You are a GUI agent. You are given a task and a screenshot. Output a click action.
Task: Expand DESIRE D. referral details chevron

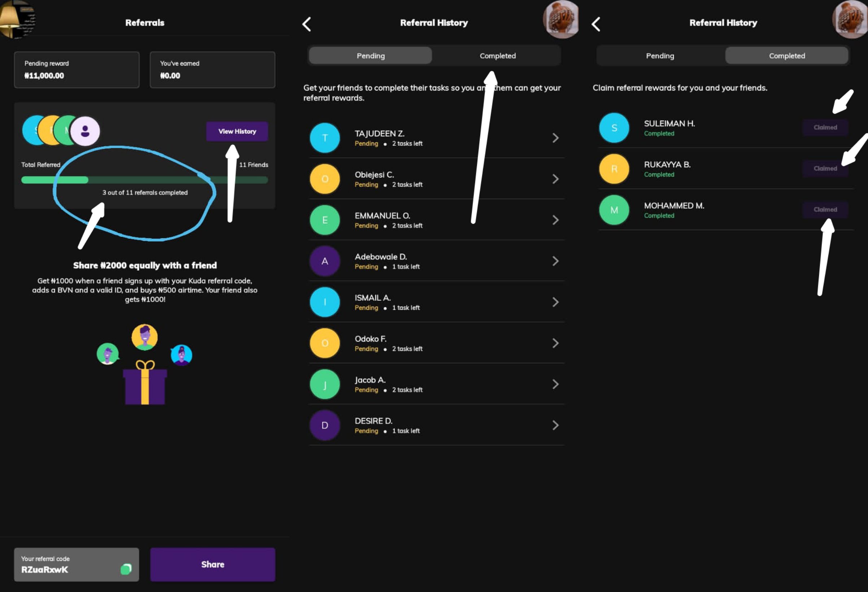pyautogui.click(x=555, y=425)
